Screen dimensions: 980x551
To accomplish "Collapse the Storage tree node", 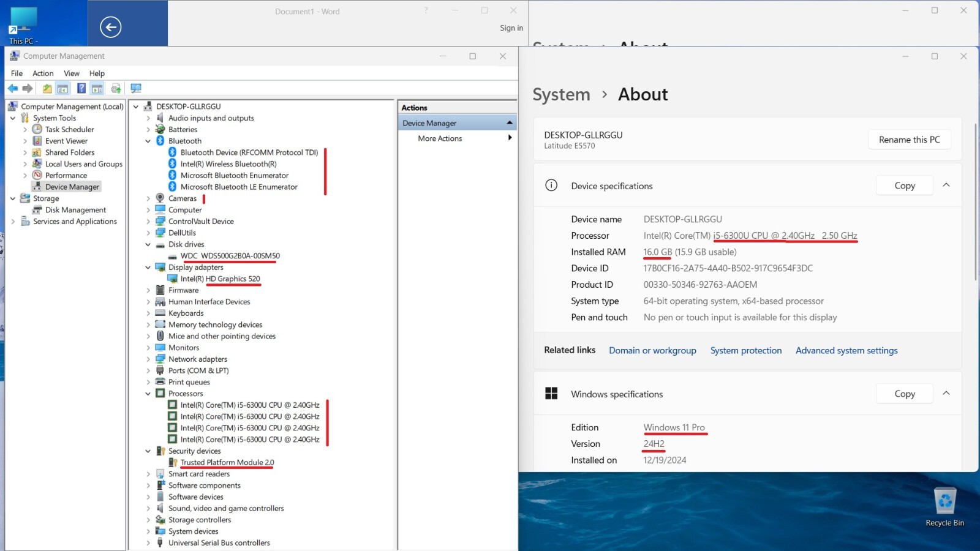I will (x=13, y=198).
